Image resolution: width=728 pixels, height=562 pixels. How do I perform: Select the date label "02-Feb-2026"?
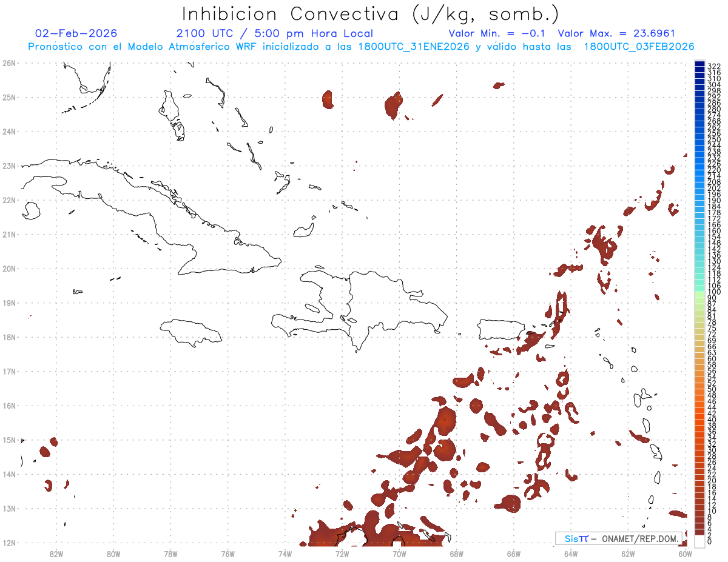pos(76,33)
